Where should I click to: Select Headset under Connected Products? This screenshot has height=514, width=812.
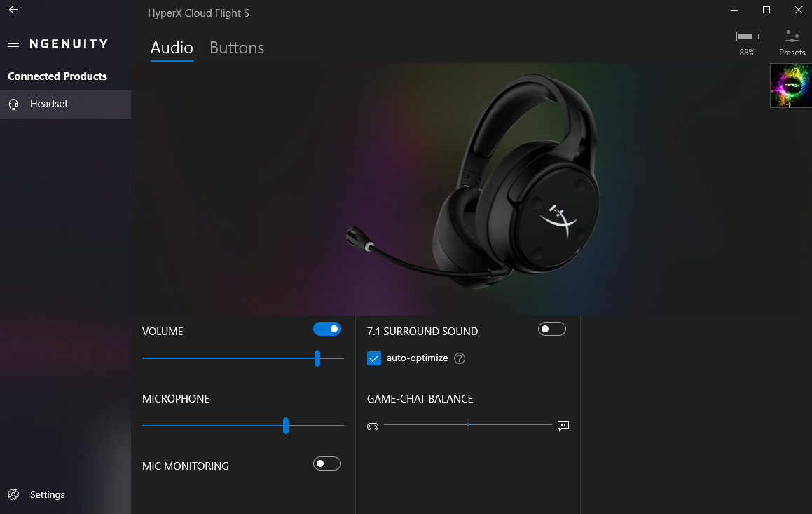(49, 104)
